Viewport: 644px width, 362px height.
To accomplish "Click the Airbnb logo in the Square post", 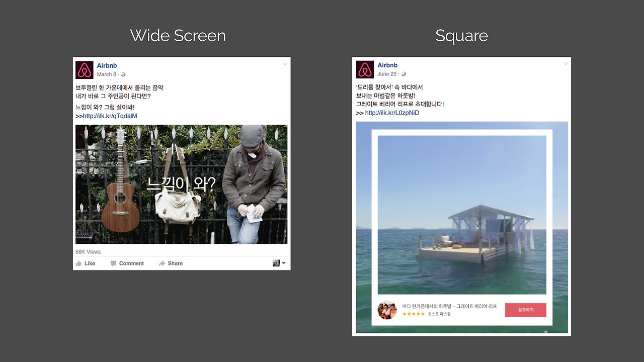I will tap(365, 69).
